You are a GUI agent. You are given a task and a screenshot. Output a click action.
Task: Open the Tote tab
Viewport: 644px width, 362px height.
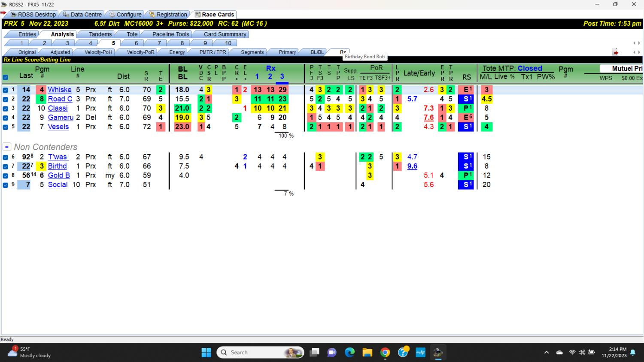tap(132, 34)
